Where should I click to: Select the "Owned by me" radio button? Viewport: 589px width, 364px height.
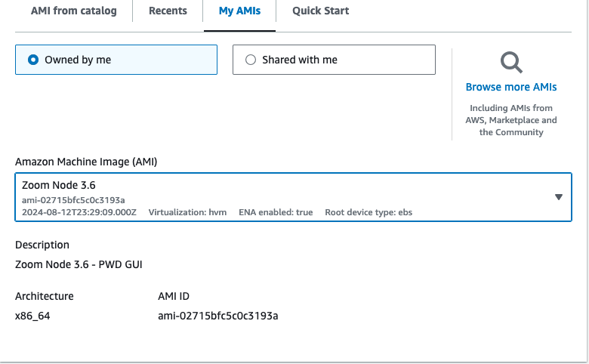[x=33, y=60]
